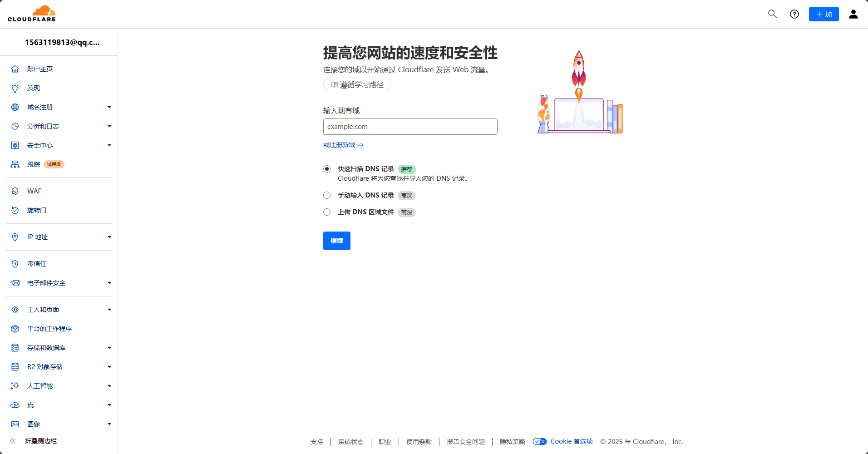Viewport: 868px width, 454px height.
Task: Open the 支持 footer link
Action: coord(317,442)
